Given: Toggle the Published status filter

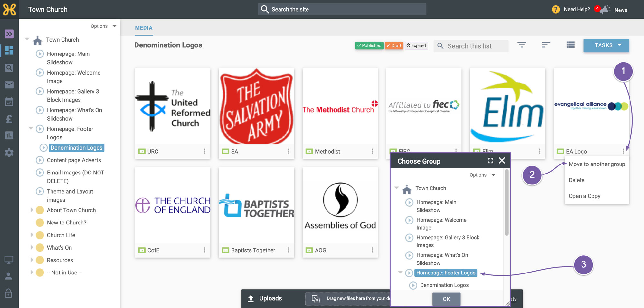Looking at the screenshot, I should coord(369,45).
